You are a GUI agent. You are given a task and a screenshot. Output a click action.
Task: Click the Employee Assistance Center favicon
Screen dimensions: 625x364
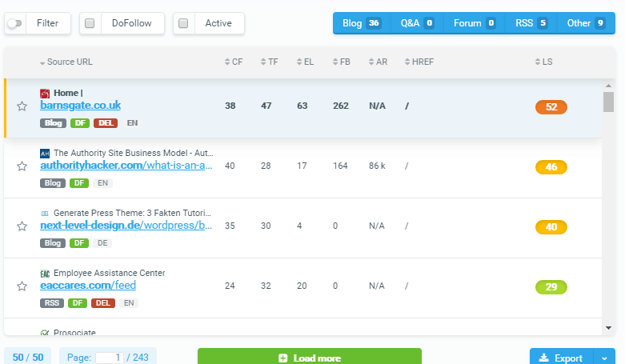45,274
